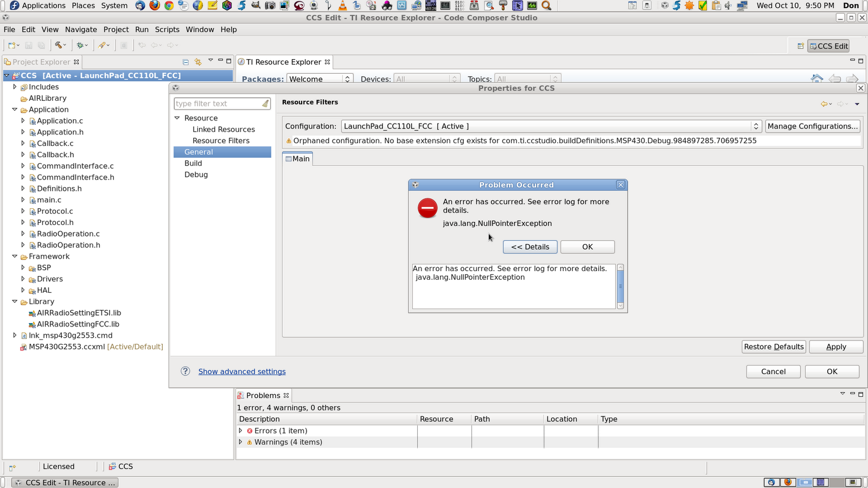Click the help question mark icon
This screenshot has height=488, width=868.
186,371
